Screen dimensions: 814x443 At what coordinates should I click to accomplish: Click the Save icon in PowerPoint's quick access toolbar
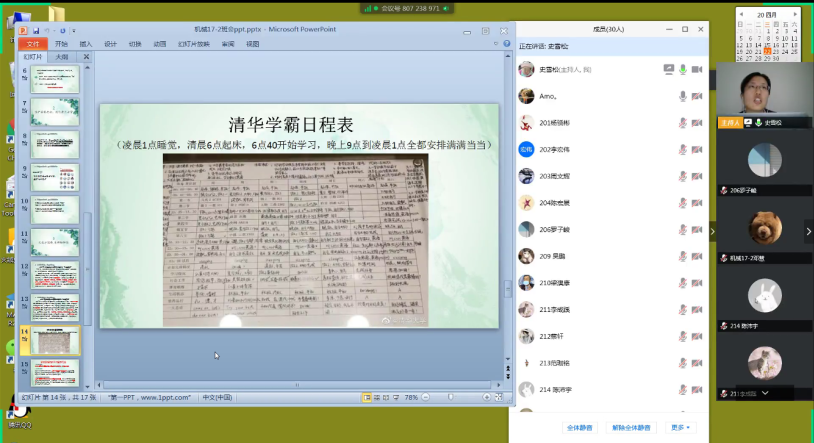pyautogui.click(x=36, y=31)
